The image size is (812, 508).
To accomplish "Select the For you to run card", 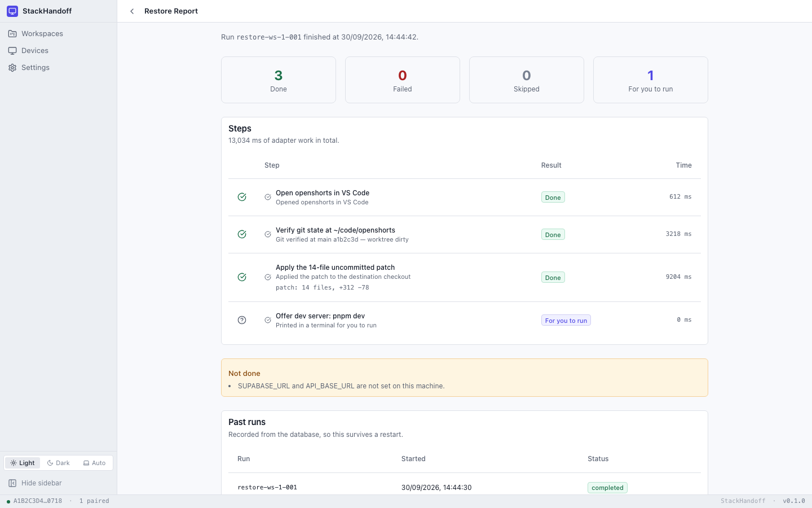I will click(x=651, y=80).
